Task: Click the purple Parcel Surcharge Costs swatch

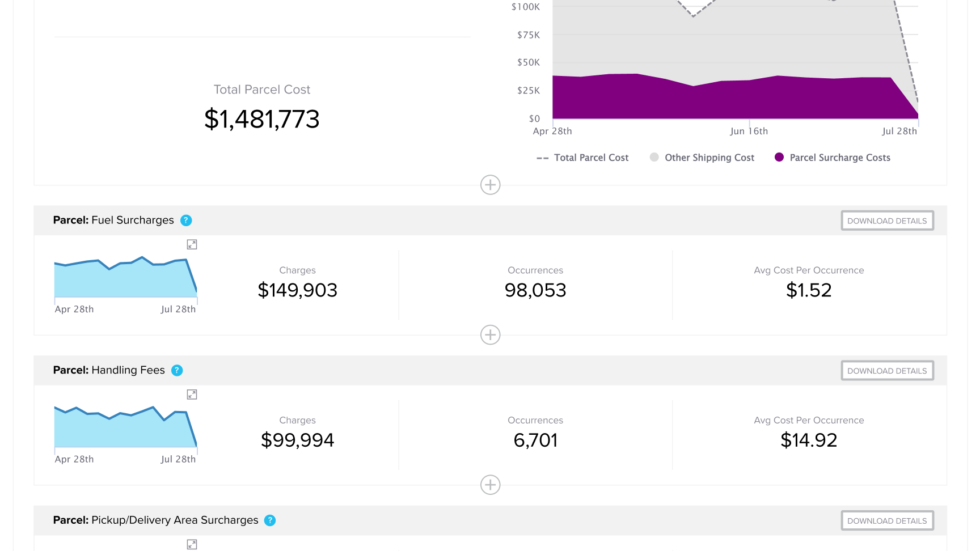Action: pyautogui.click(x=779, y=157)
